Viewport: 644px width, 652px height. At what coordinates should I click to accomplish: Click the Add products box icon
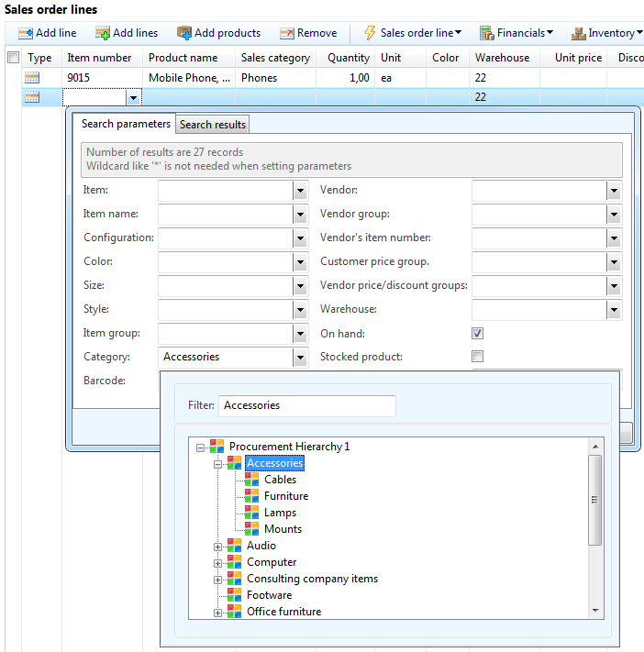coord(184,33)
